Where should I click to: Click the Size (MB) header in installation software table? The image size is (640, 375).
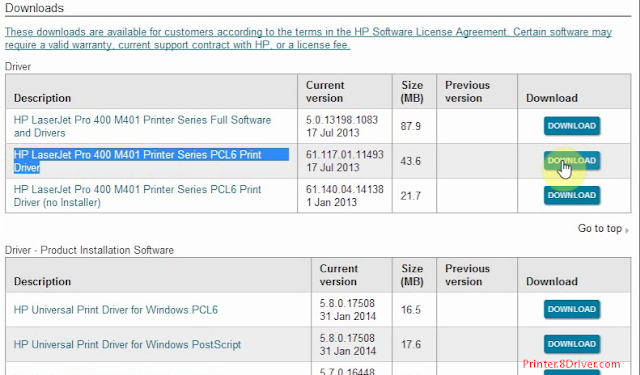[412, 275]
